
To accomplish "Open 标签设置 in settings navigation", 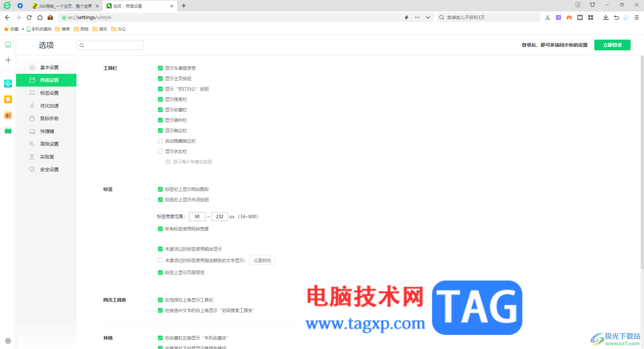I will click(46, 93).
